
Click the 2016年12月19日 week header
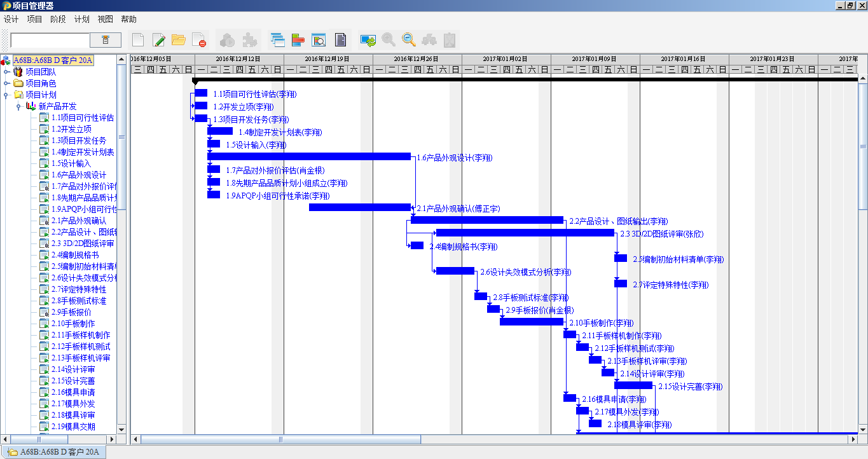328,59
